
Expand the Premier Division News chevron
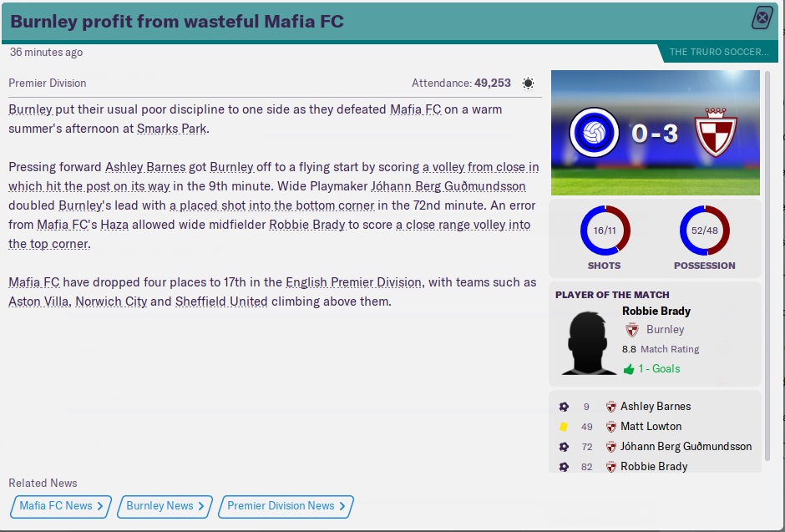pos(342,506)
